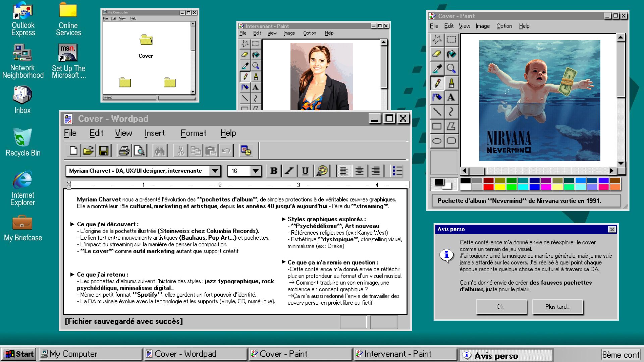
Task: Select the Rectangle tool in Cover - Paint
Action: [x=437, y=126]
